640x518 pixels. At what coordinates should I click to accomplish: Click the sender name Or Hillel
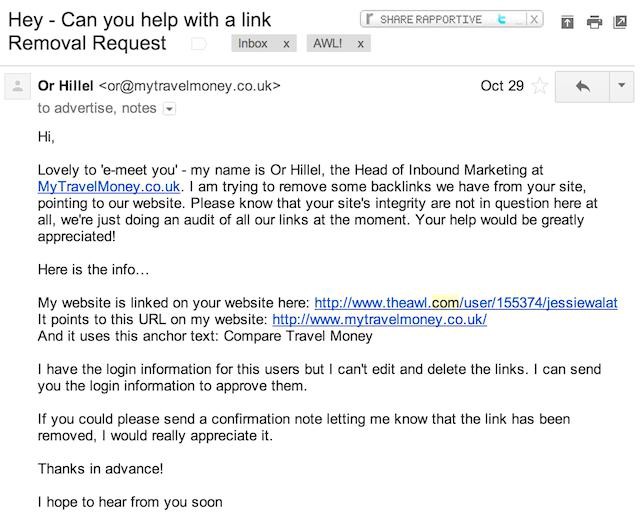point(66,86)
